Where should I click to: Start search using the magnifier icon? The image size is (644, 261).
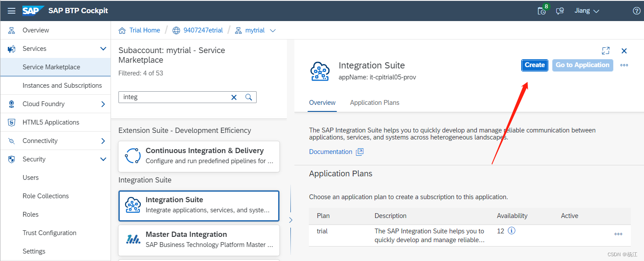(x=249, y=97)
